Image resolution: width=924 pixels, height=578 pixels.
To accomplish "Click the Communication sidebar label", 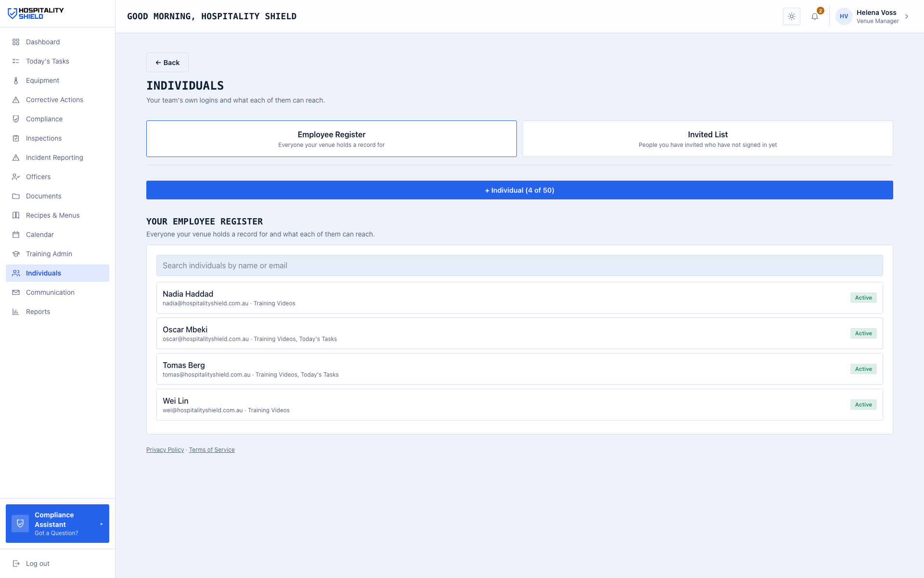I will coord(51,292).
